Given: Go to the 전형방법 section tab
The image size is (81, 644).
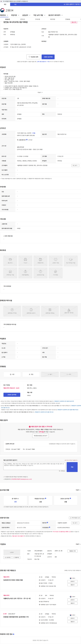Looking at the screenshot, I should tap(67, 19).
